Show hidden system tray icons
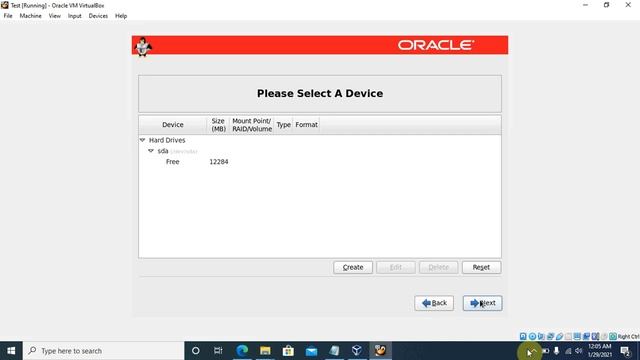640x360 pixels. [533, 351]
